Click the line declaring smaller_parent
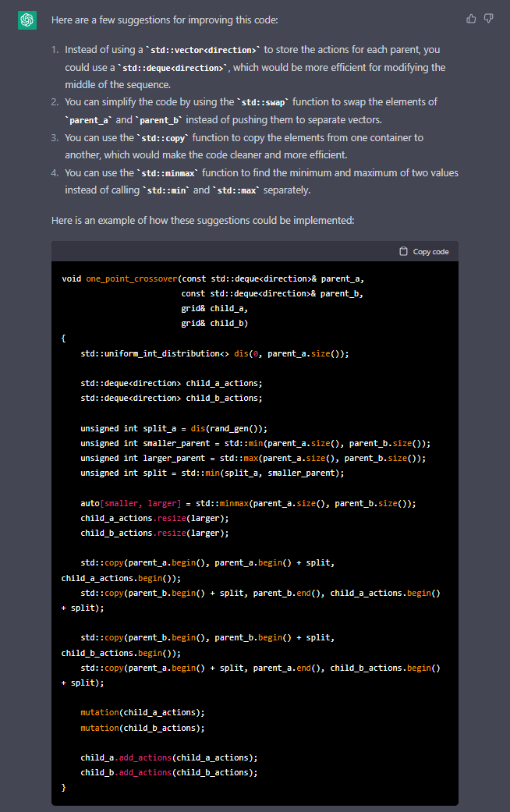 255,443
